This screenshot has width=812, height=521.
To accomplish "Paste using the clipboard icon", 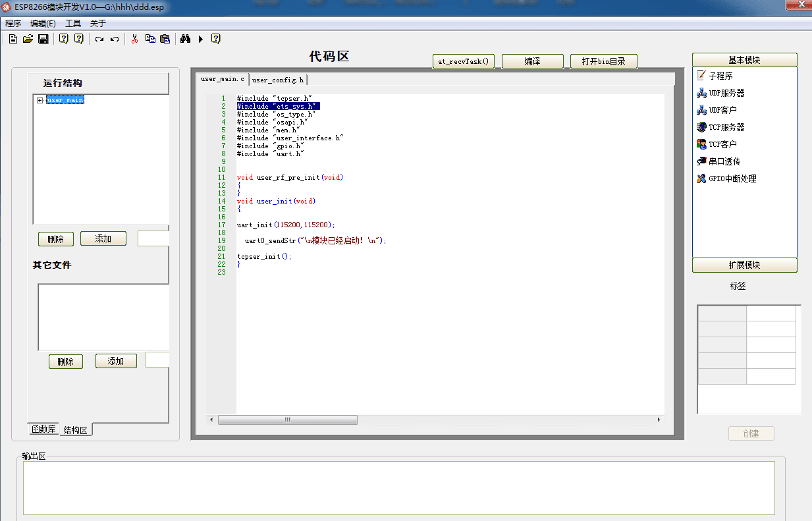I will click(x=165, y=39).
